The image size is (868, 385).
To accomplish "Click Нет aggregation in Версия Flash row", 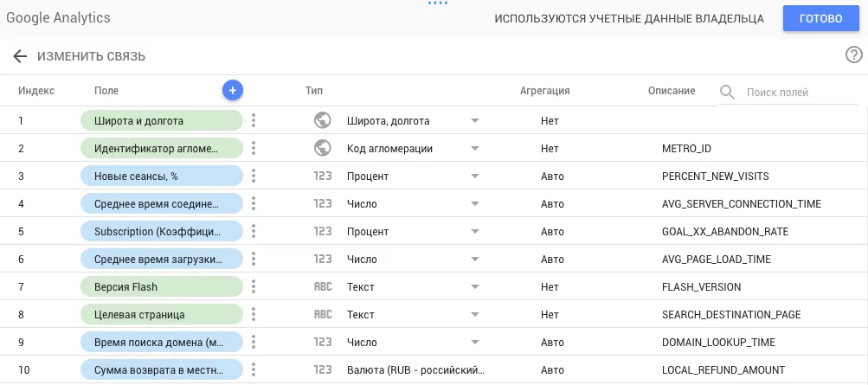I will coord(550,287).
